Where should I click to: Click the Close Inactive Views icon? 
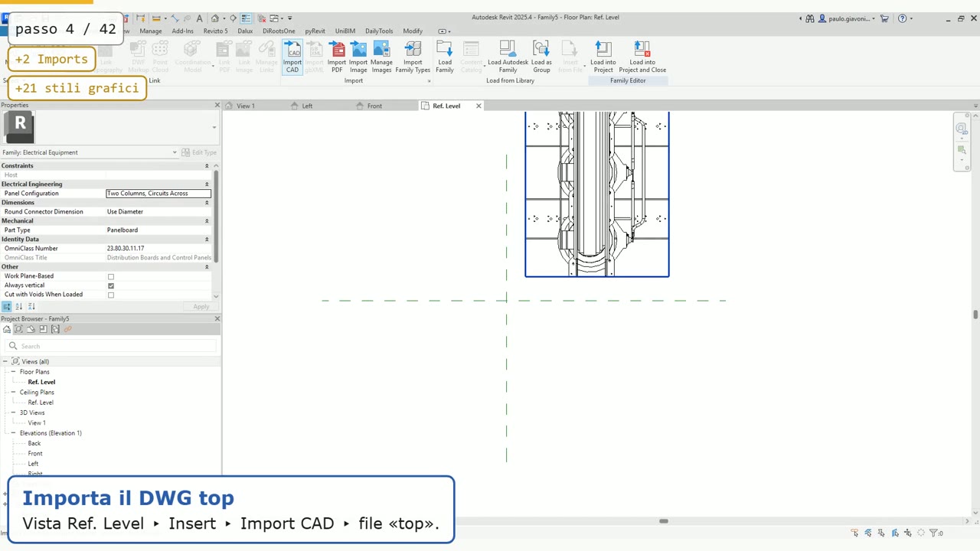pos(262,18)
